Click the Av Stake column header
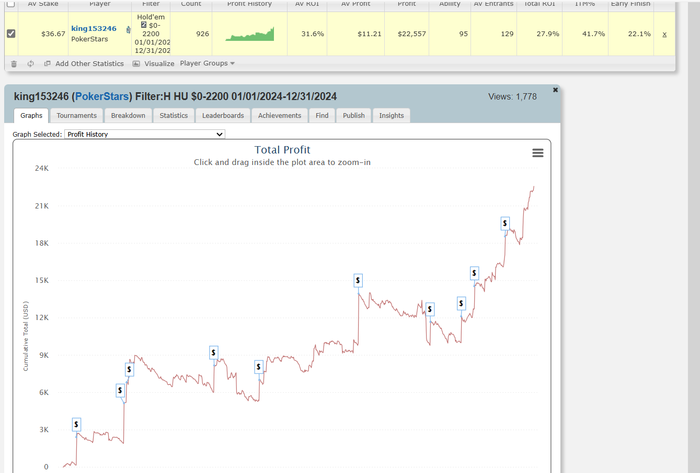This screenshot has height=473, width=700. coord(43,4)
